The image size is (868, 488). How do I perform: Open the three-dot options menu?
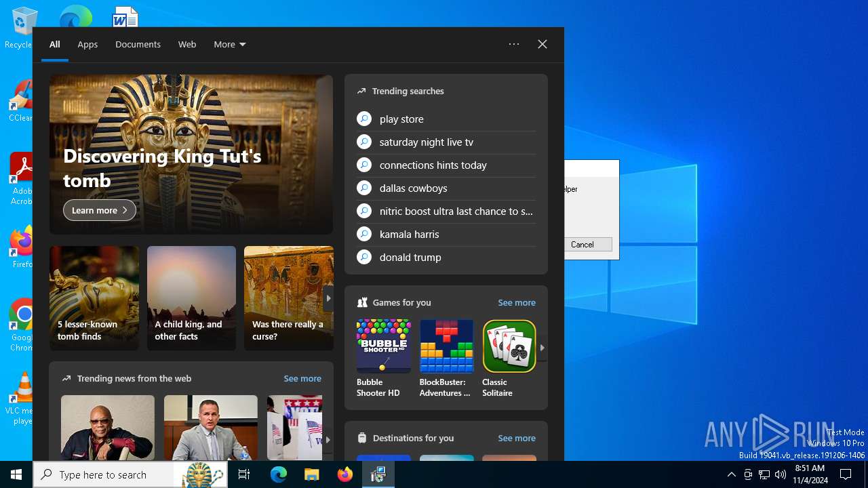pos(514,44)
